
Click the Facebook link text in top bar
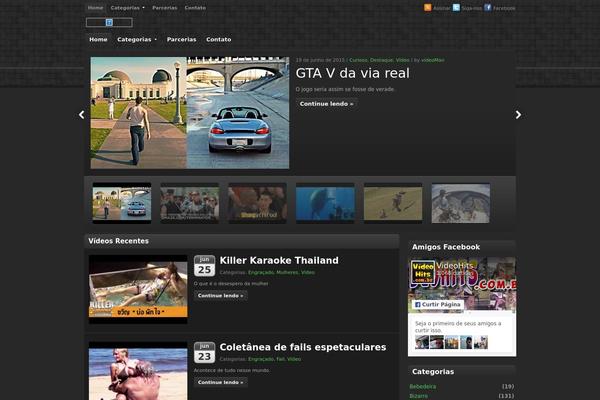[504, 8]
